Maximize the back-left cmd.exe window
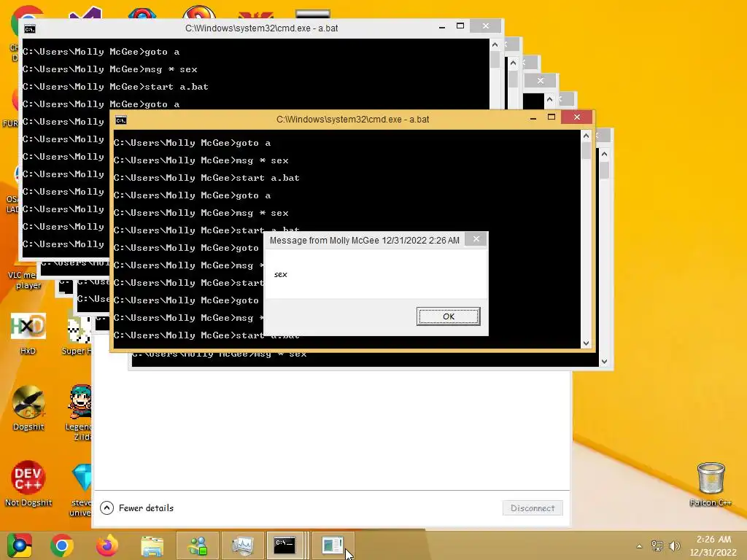747x560 pixels. point(460,26)
